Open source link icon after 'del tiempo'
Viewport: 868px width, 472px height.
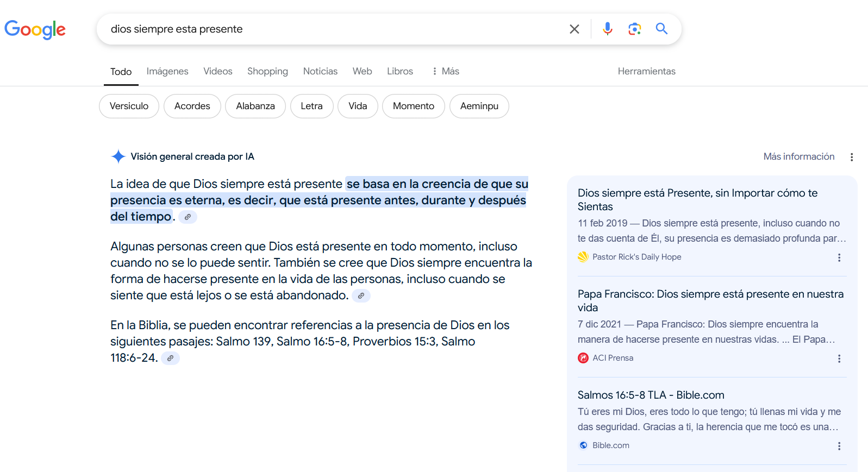[x=188, y=217]
